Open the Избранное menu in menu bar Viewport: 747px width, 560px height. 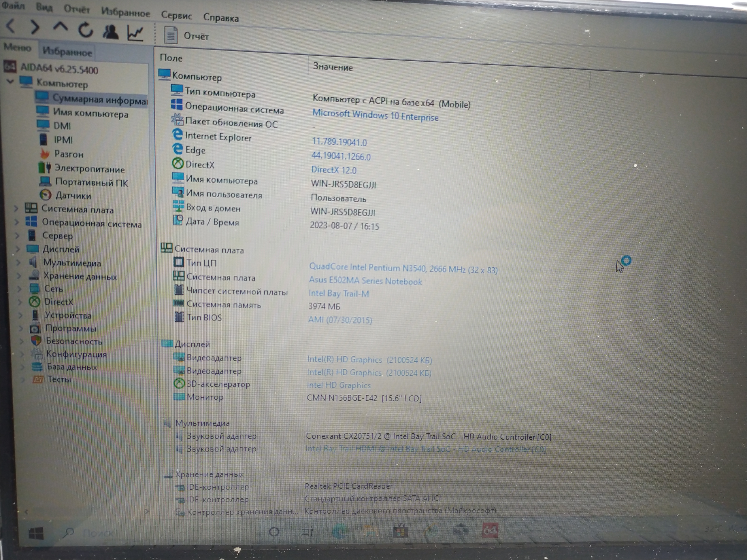tap(126, 12)
